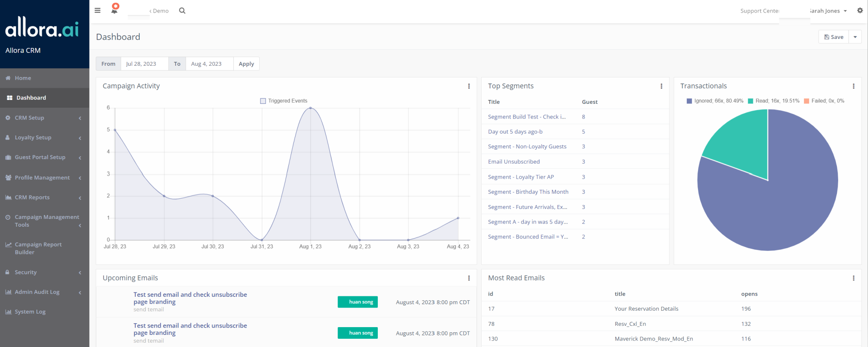Image resolution: width=868 pixels, height=347 pixels.
Task: Open Transactionals three-dot options menu
Action: pos(853,86)
